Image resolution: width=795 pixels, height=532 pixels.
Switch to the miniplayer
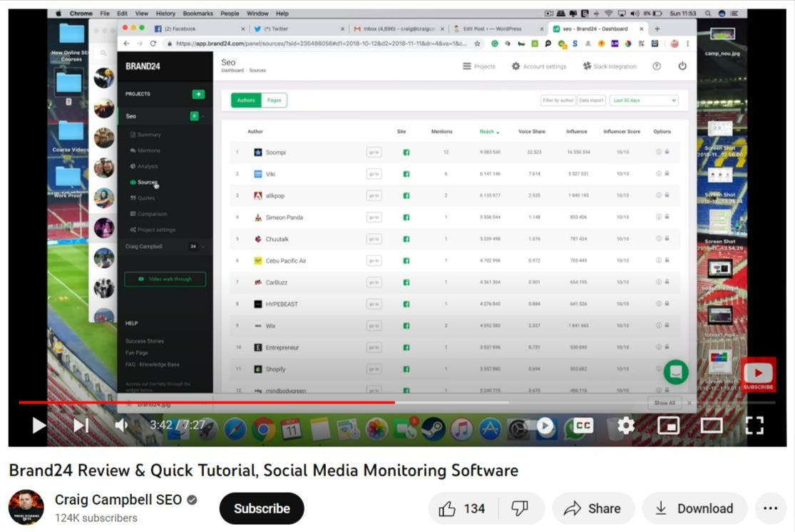click(669, 426)
